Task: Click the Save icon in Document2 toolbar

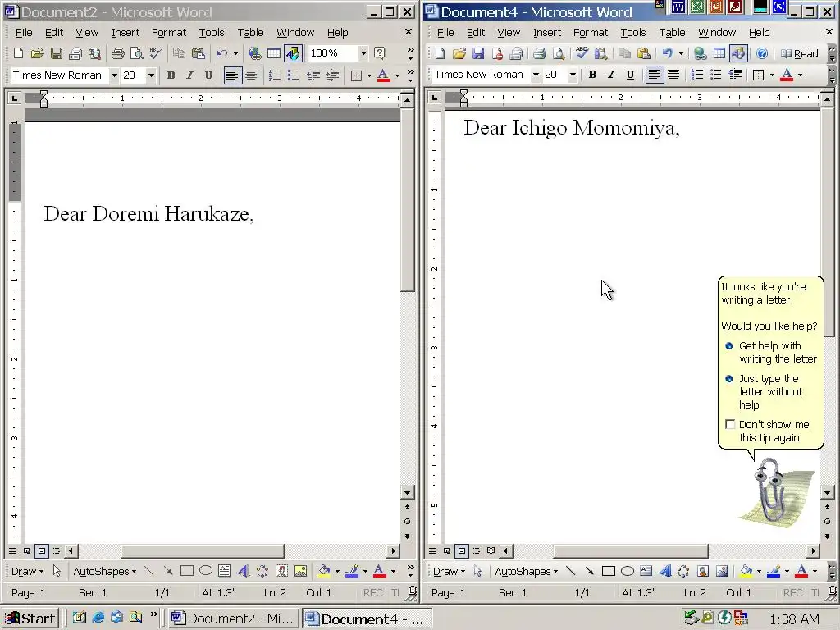Action: click(x=57, y=53)
